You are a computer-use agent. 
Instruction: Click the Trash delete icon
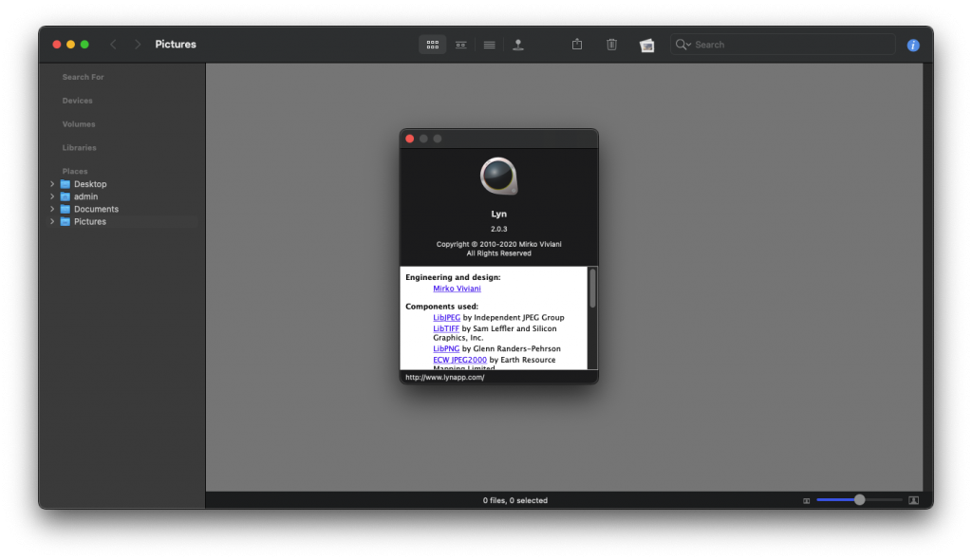(612, 44)
